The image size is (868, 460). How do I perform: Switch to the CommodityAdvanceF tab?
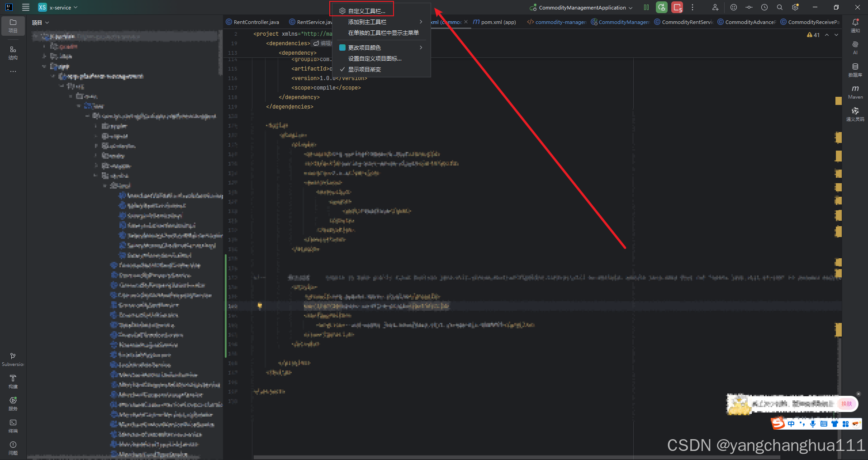click(x=746, y=22)
